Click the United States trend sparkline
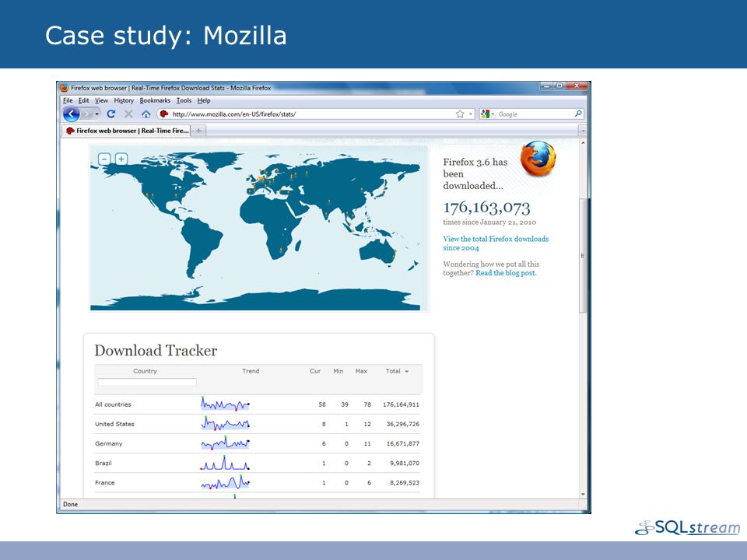 click(x=225, y=423)
